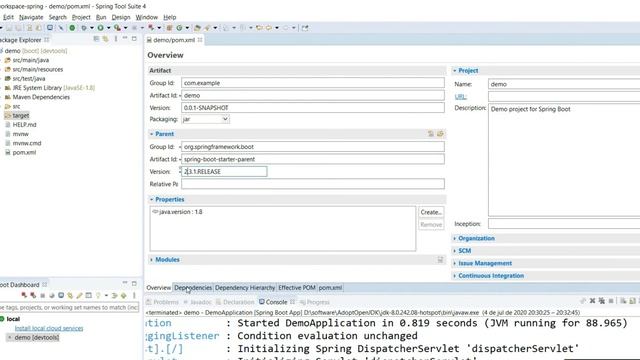
Task: Switch to the Effective POM tab
Action: point(297,288)
